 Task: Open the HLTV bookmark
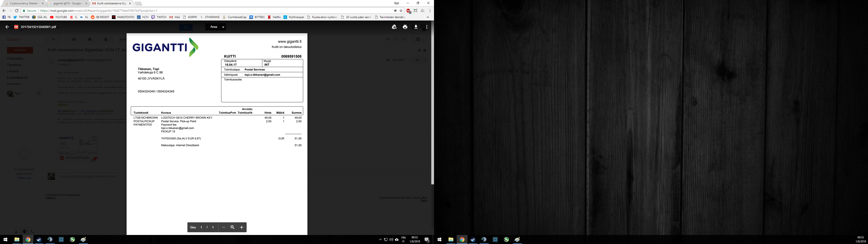[143, 17]
